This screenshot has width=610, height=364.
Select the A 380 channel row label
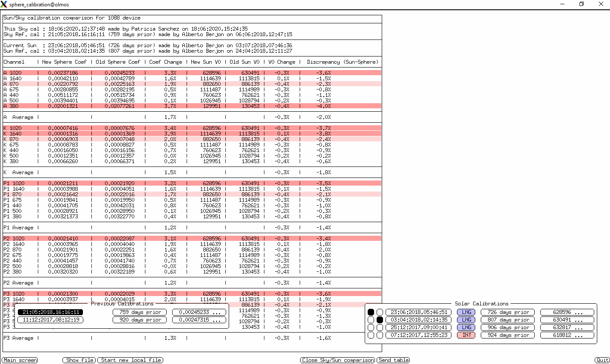coord(11,106)
